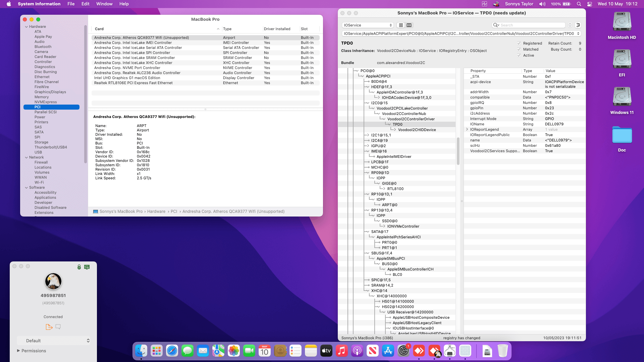The height and width of the screenshot is (362, 644).
Task: Click the inspector sidebar toggle icon
Action: pyautogui.click(x=578, y=25)
